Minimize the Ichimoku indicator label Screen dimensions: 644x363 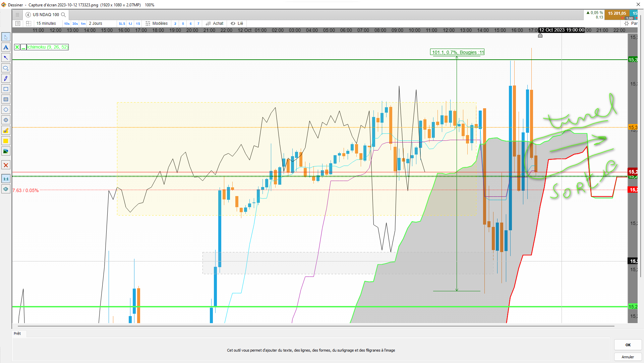[23, 47]
